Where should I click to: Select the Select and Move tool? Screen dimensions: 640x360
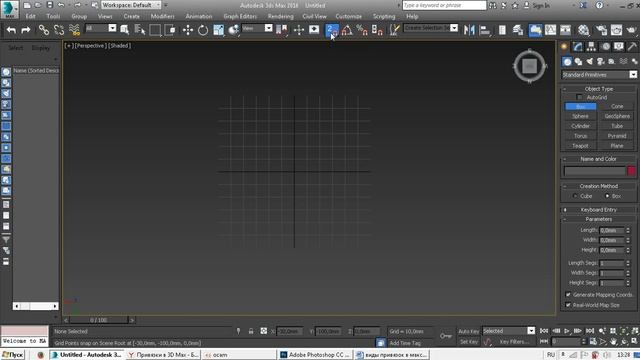point(188,30)
